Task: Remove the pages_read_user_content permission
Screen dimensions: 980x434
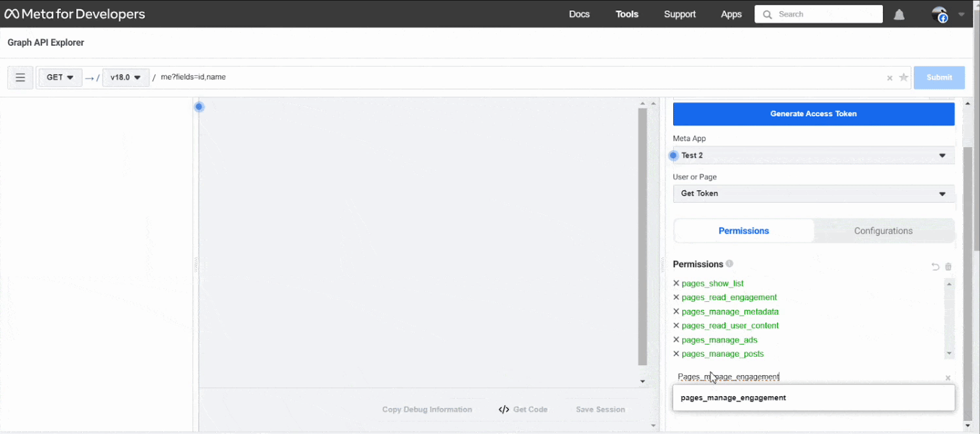Action: pyautogui.click(x=676, y=325)
